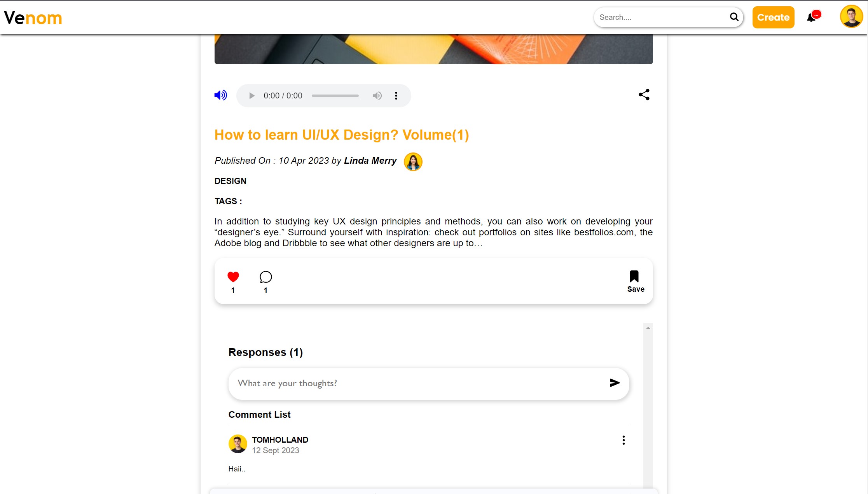Image resolution: width=868 pixels, height=494 pixels.
Task: View Linda Merry's avatar picture
Action: 413,161
